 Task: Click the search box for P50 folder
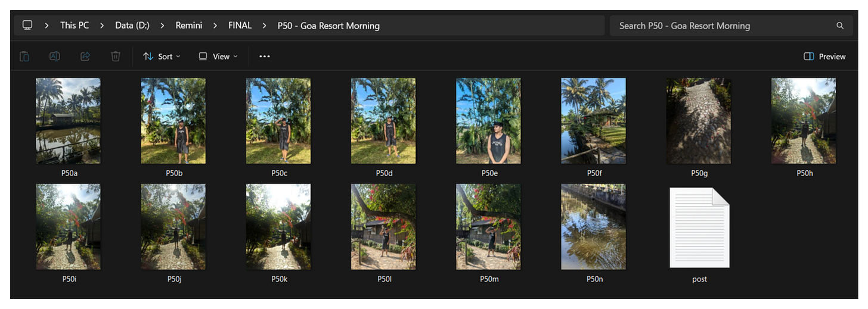click(731, 26)
